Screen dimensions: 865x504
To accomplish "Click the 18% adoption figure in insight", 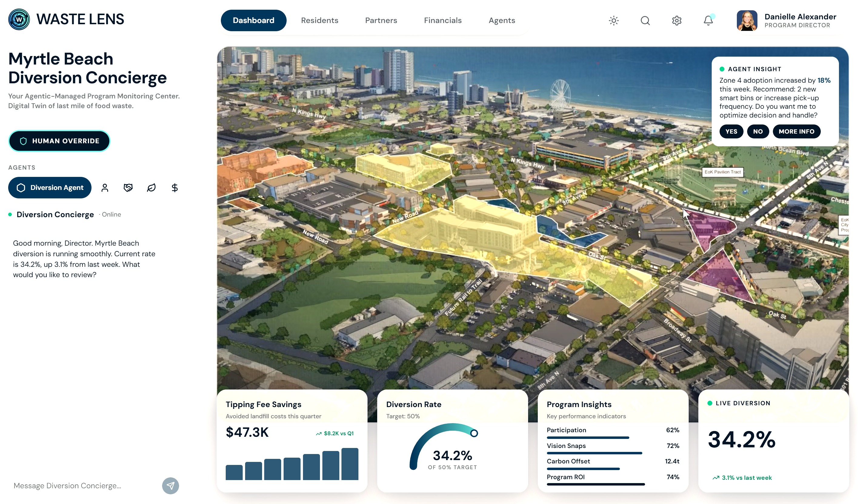I will (823, 80).
